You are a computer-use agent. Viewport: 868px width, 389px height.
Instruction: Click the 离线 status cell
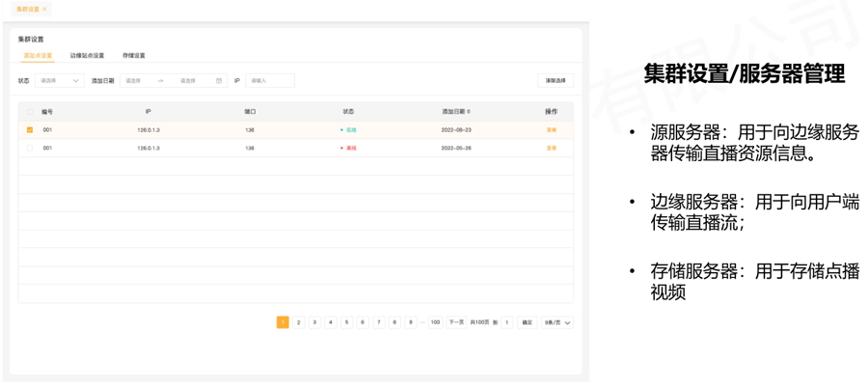349,148
